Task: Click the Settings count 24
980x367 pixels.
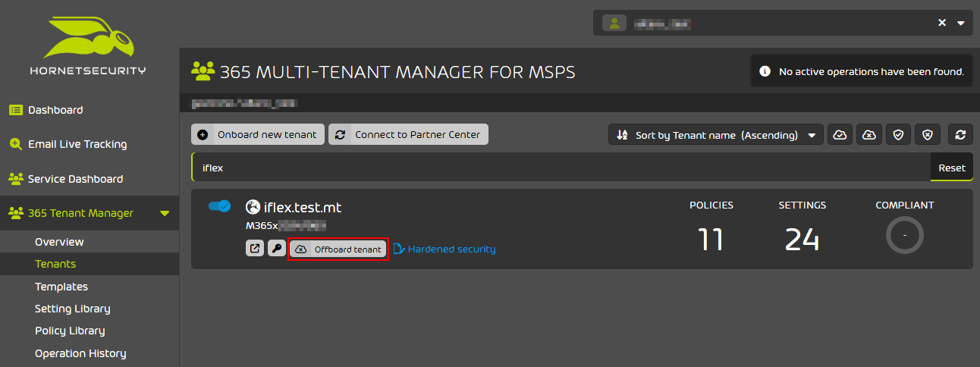Action: pos(803,240)
